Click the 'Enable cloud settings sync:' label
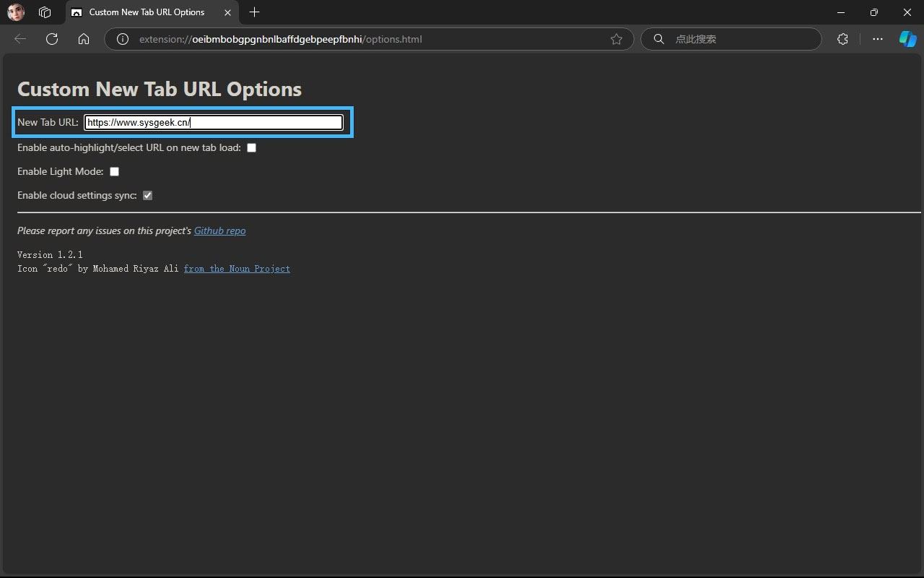924x578 pixels. point(77,195)
